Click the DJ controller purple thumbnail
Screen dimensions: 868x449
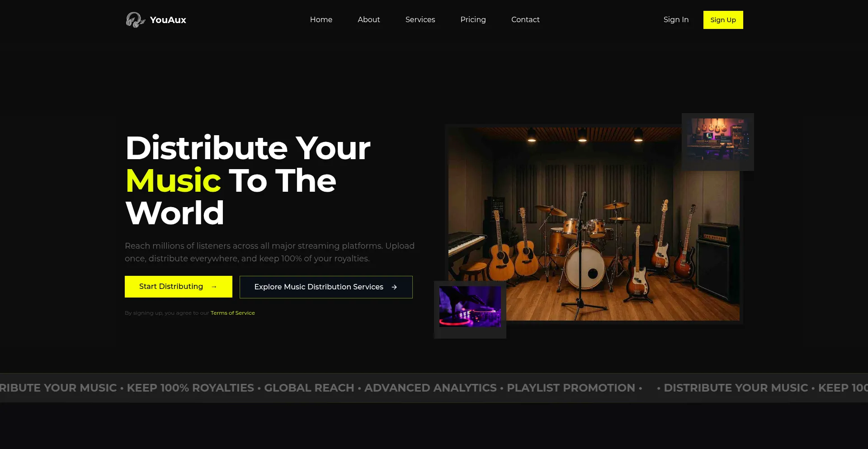click(470, 307)
